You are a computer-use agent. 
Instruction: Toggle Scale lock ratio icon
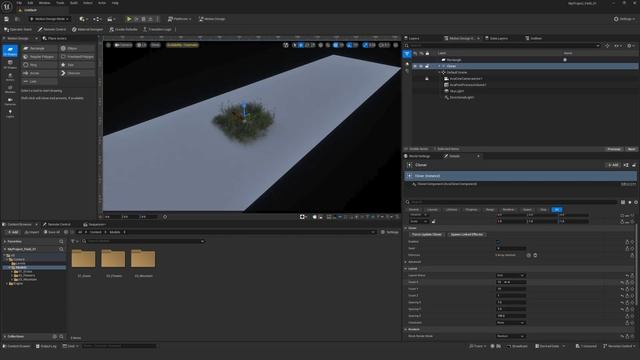pos(433,221)
